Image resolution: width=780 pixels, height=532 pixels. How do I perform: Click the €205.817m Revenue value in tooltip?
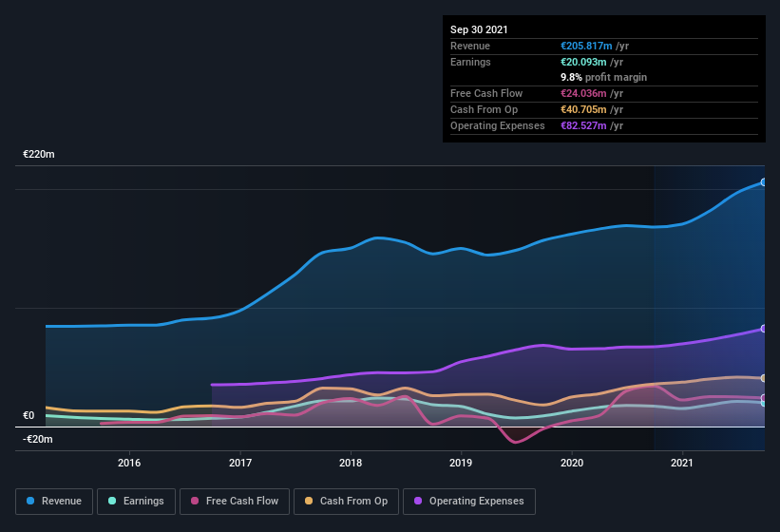(586, 46)
